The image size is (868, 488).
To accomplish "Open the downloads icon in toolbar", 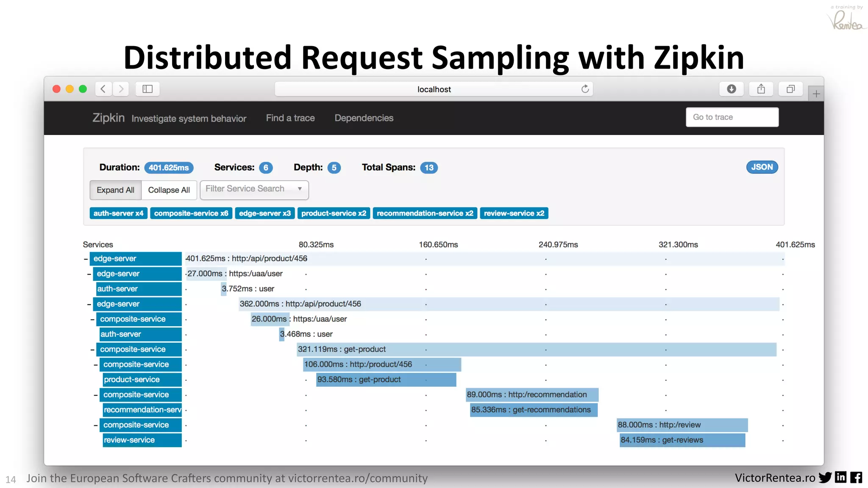I will pyautogui.click(x=731, y=89).
